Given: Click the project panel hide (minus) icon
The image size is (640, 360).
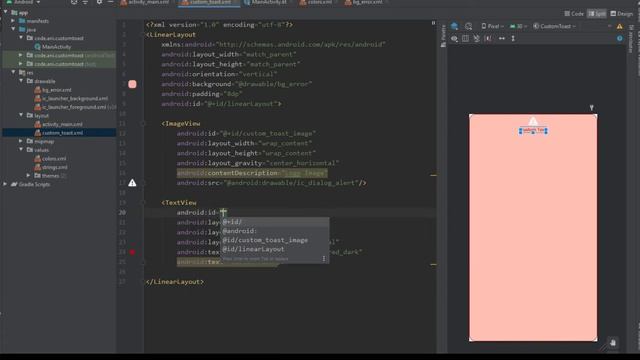Looking at the screenshot, I should (x=111, y=2).
